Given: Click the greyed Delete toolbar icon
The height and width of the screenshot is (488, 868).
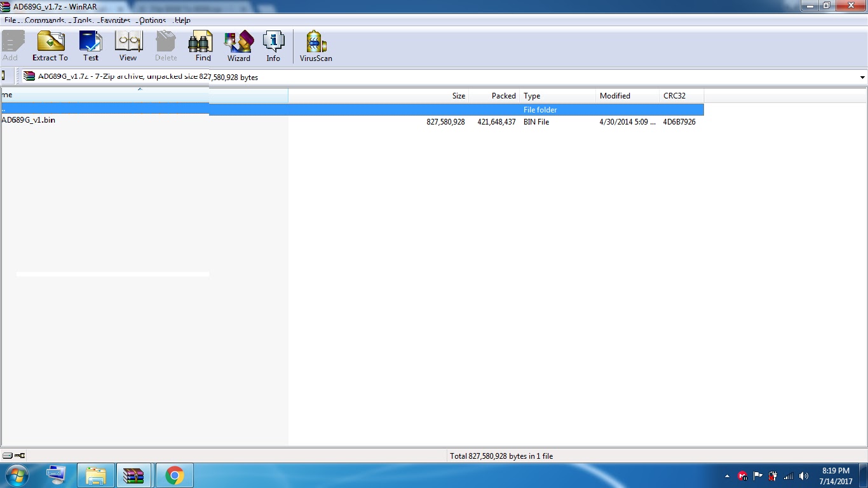Looking at the screenshot, I should [166, 46].
